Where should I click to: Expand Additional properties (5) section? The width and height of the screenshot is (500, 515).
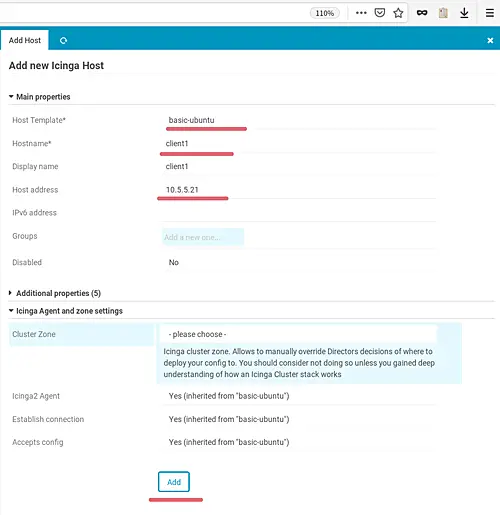55,293
